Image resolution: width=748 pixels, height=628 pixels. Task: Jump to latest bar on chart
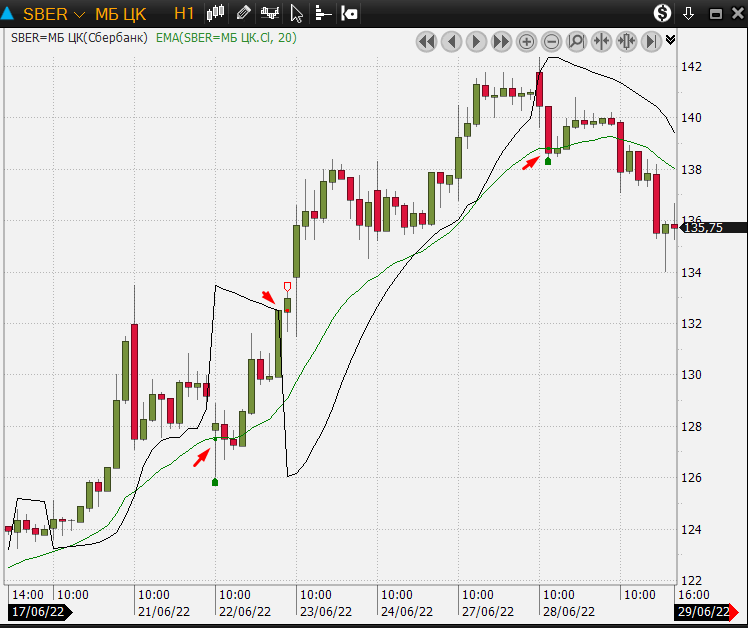click(651, 41)
